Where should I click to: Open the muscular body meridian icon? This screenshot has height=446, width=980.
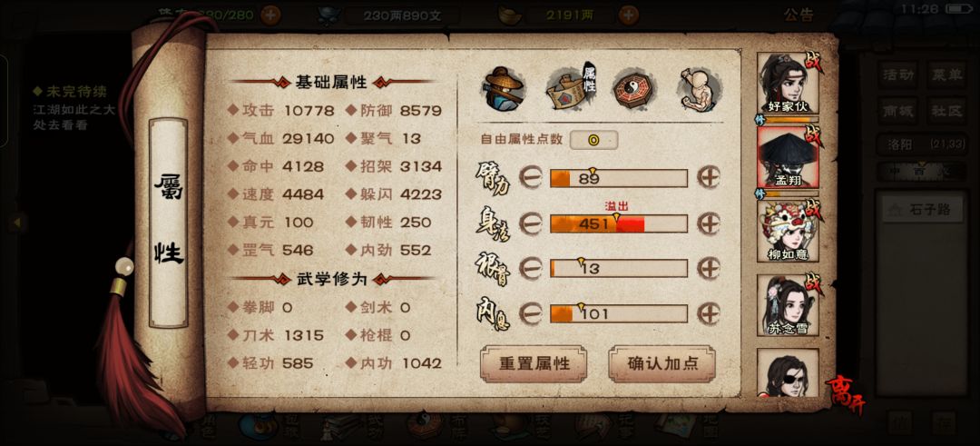(x=700, y=88)
